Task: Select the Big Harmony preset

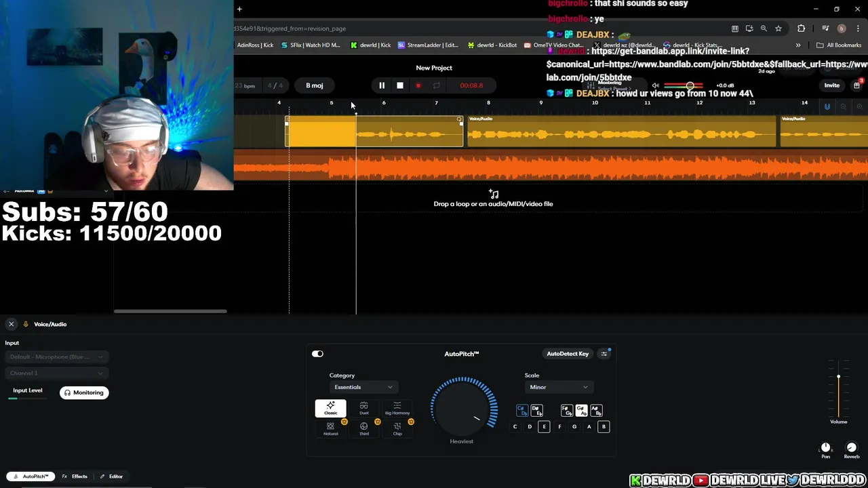Action: pyautogui.click(x=397, y=408)
